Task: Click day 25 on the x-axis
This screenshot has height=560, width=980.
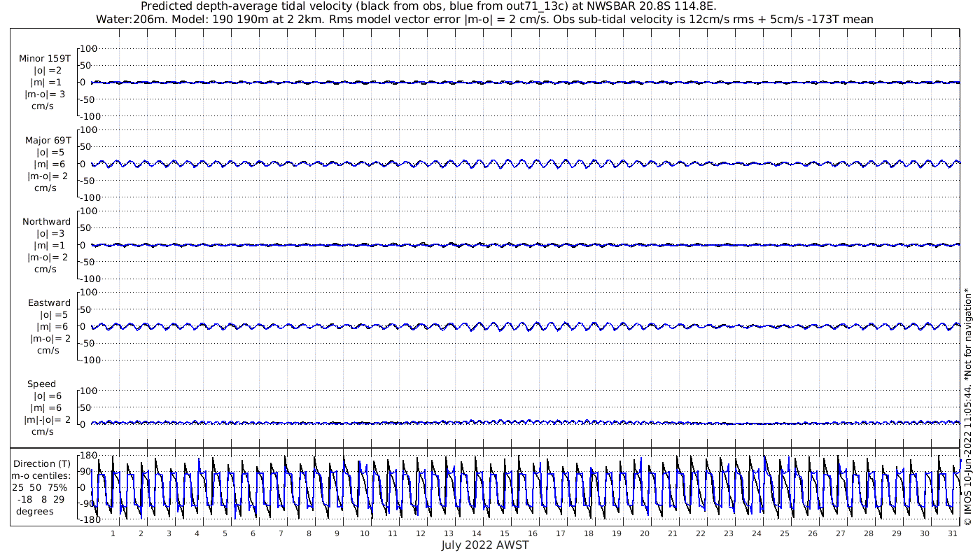Action: [785, 533]
